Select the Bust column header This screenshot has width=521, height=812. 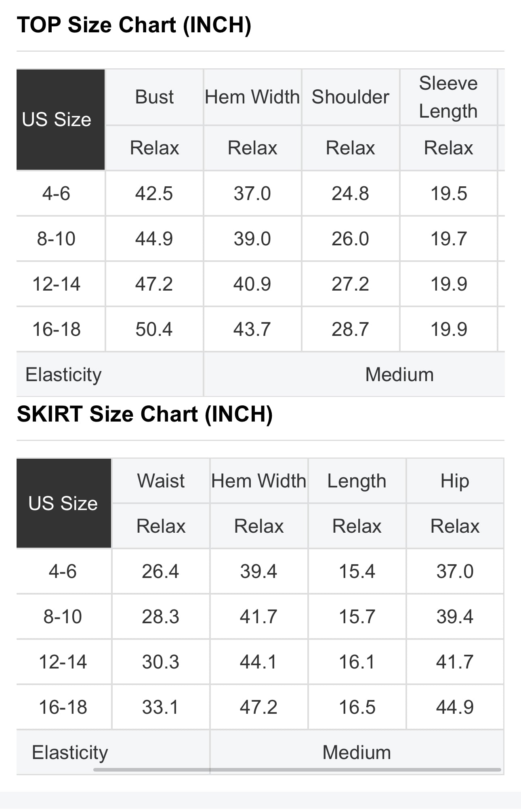coord(154,97)
